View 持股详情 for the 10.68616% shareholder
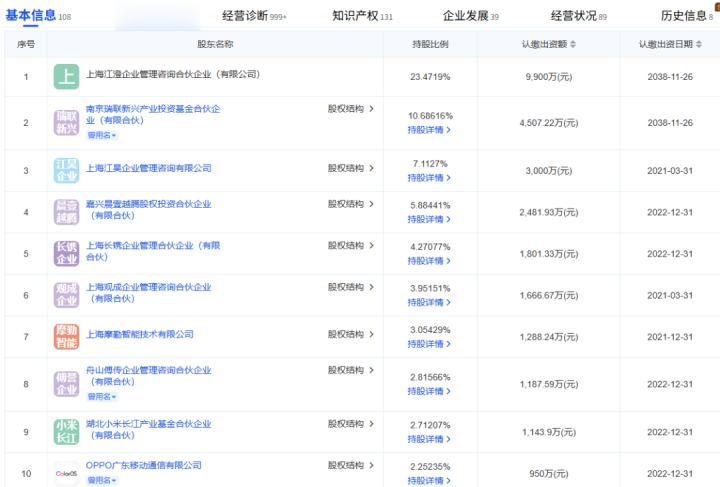 pos(429,129)
